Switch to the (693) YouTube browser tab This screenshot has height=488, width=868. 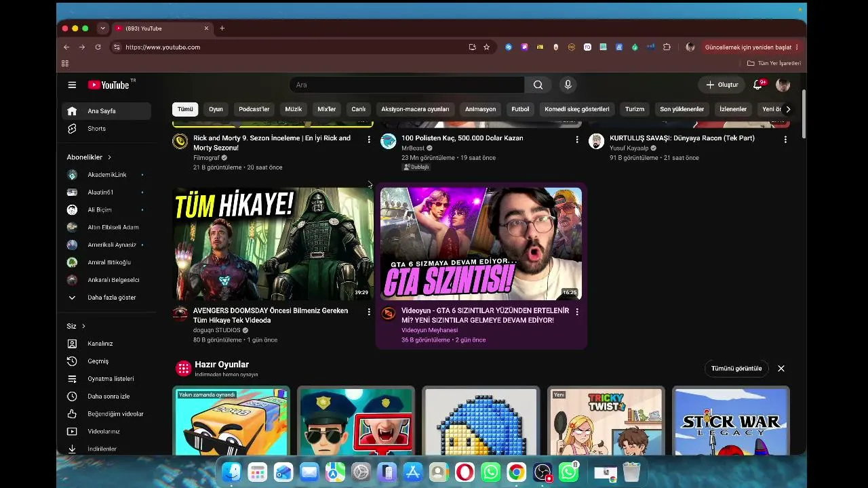coord(161,28)
